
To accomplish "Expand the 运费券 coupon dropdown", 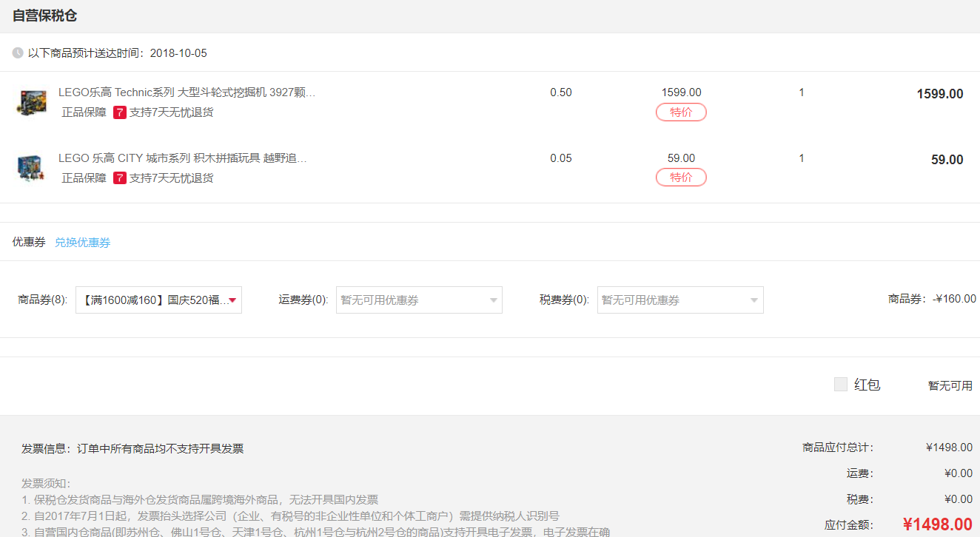I will [x=419, y=300].
